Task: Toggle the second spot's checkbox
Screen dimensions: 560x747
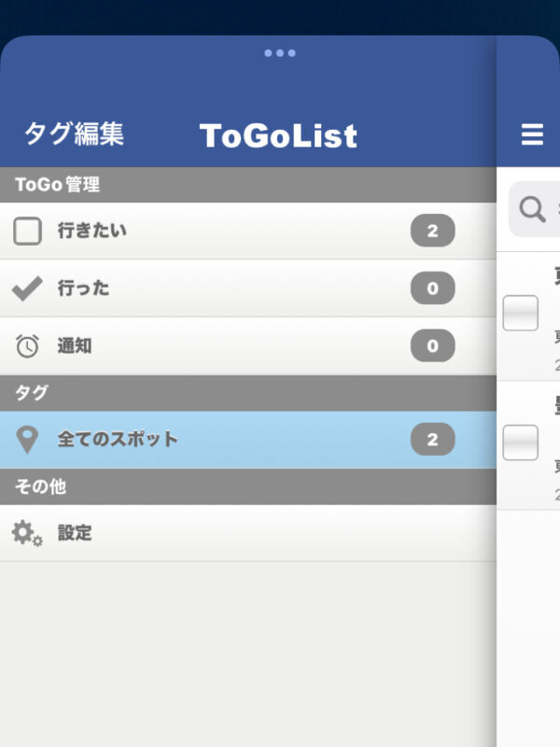Action: [521, 443]
